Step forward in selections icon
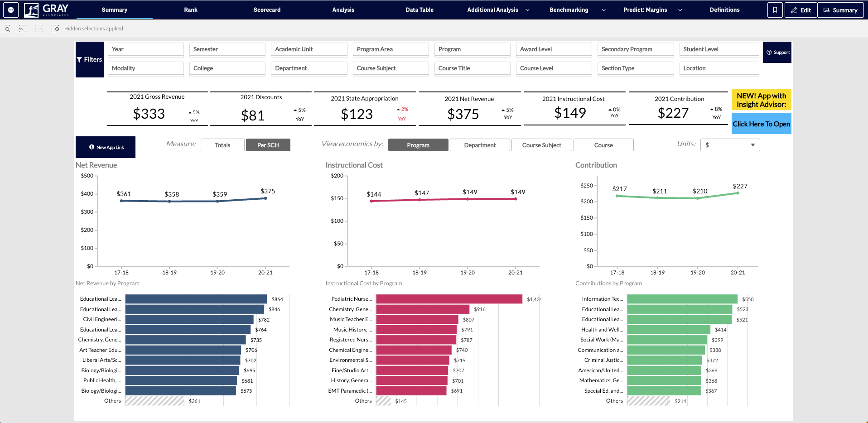868x423 pixels. point(39,29)
